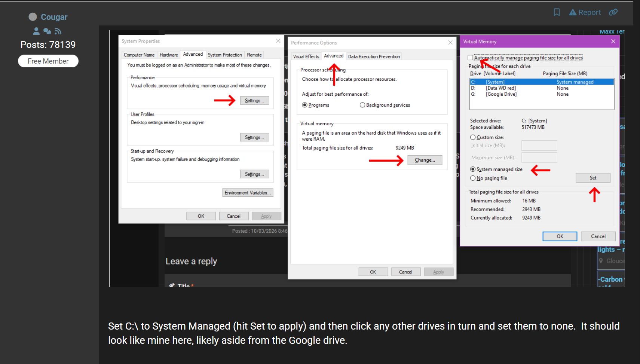Close the Virtual Memory dialog with X

613,42
